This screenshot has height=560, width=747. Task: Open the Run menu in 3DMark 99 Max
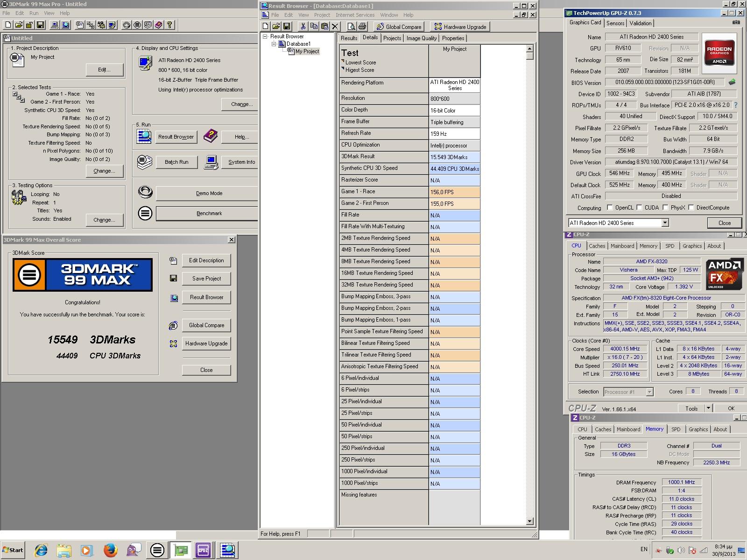pyautogui.click(x=34, y=13)
